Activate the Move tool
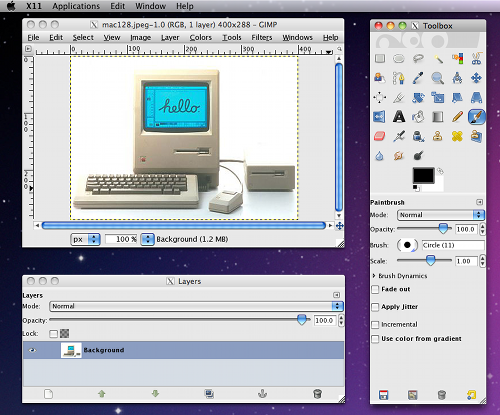 point(477,78)
